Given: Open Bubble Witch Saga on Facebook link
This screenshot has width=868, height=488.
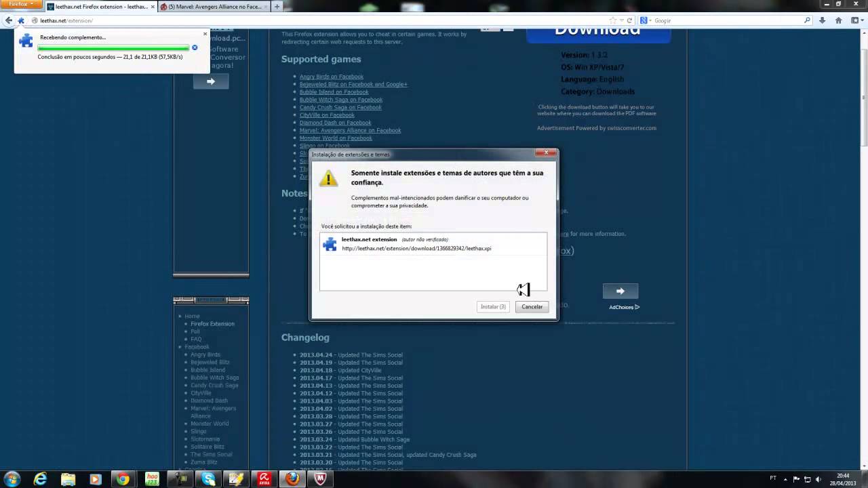Looking at the screenshot, I should [x=341, y=100].
